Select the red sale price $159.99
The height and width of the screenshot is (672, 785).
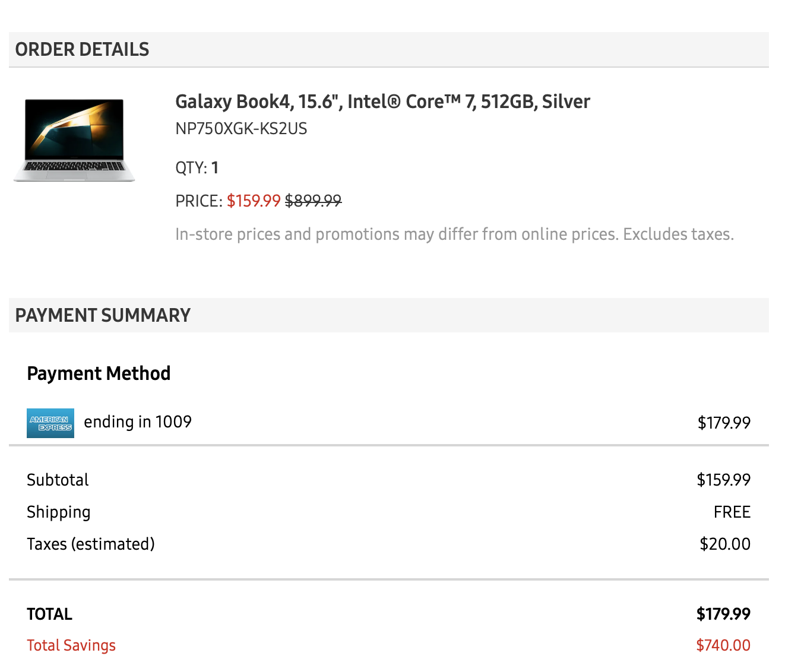tap(254, 201)
